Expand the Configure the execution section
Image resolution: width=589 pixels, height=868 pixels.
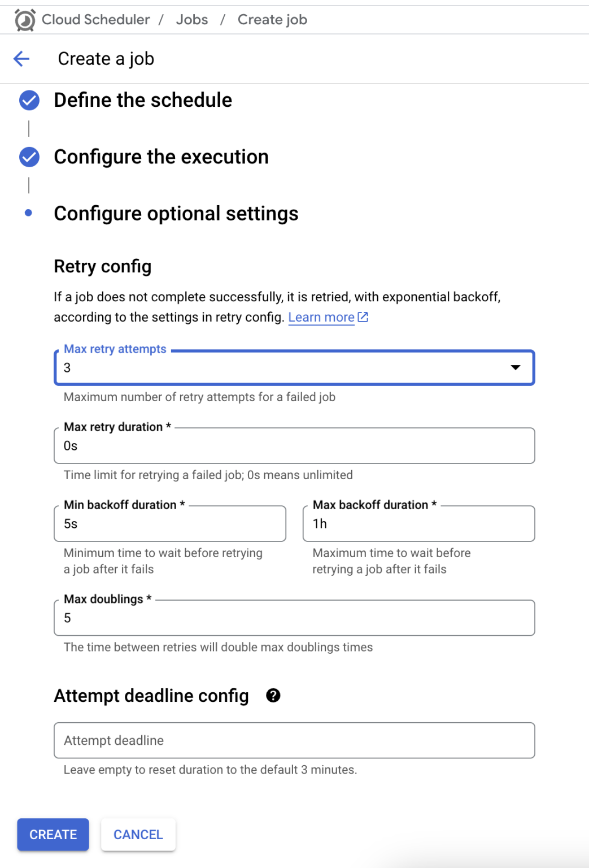(x=160, y=157)
